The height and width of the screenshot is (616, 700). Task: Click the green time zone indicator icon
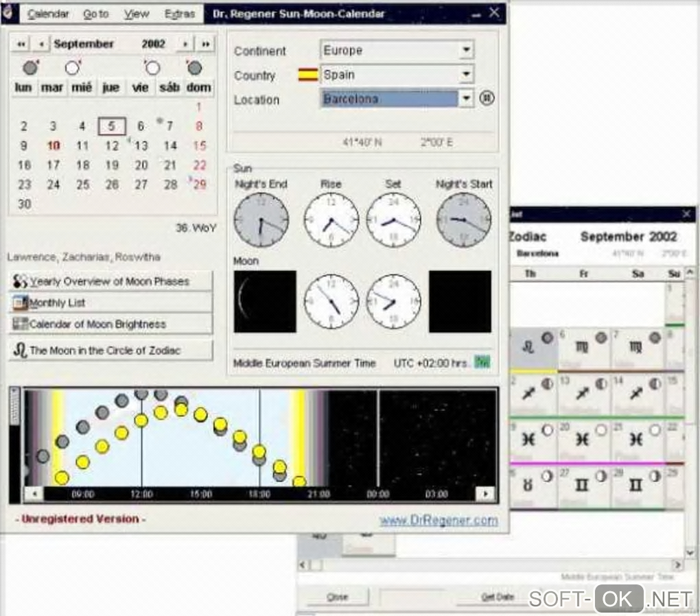coord(482,362)
